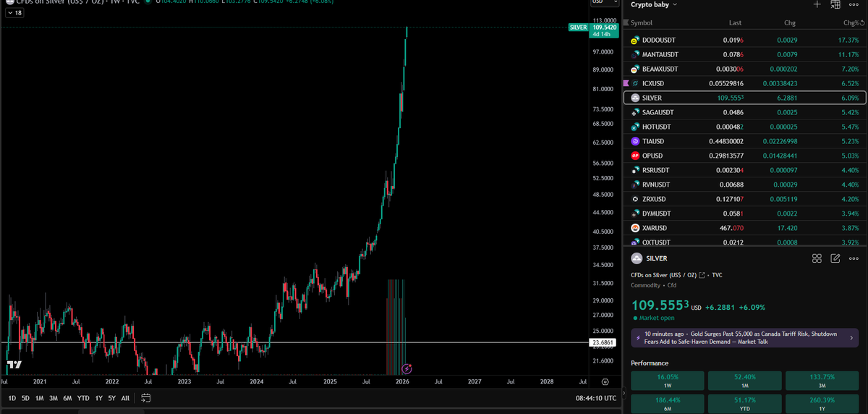Click the SILVER 109.5420 price tag on axis
The height and width of the screenshot is (414, 868).
tap(592, 30)
